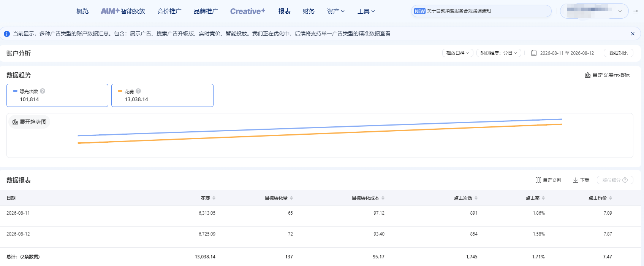Expand the 工具 tools dropdown
The height and width of the screenshot is (266, 644).
pyautogui.click(x=366, y=11)
